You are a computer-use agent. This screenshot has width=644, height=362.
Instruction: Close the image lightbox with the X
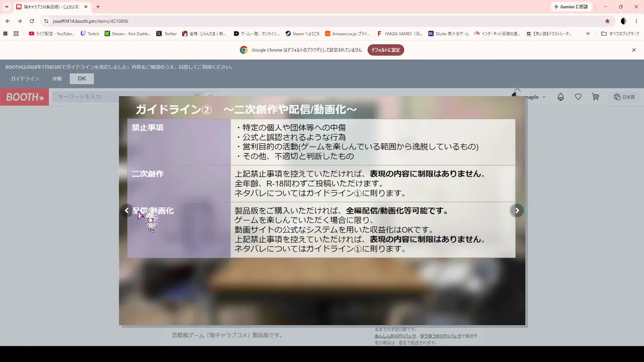coord(517,89)
